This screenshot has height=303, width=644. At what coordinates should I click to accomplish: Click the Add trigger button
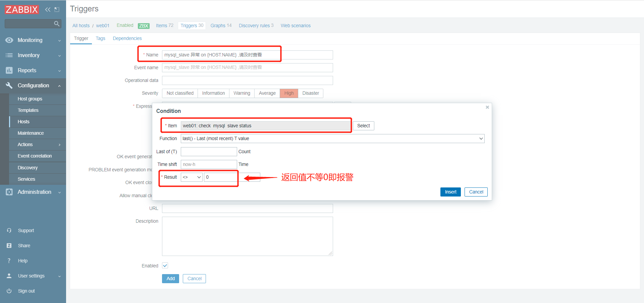[170, 278]
